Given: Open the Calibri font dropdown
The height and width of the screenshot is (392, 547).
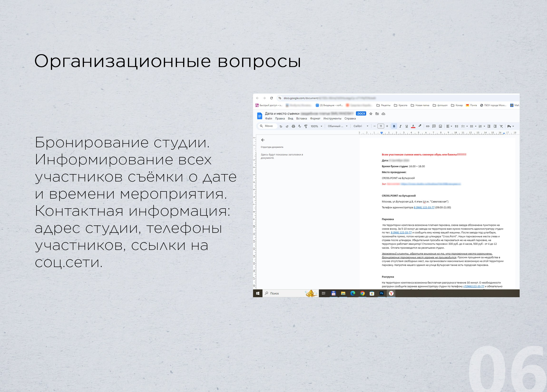Looking at the screenshot, I should coord(361,126).
